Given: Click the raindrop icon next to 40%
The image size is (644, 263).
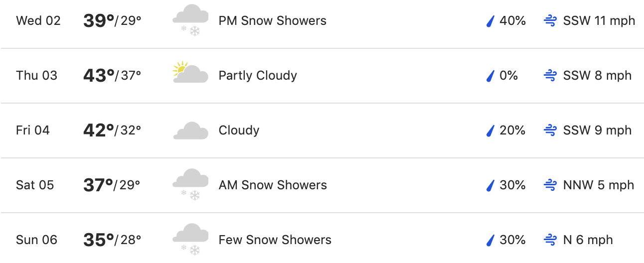Looking at the screenshot, I should click(x=490, y=21).
